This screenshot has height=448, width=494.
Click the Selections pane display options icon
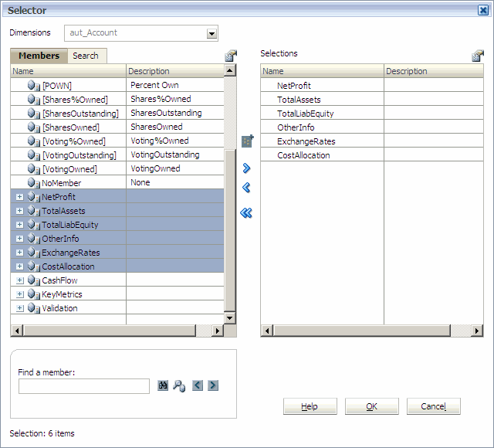pyautogui.click(x=478, y=56)
